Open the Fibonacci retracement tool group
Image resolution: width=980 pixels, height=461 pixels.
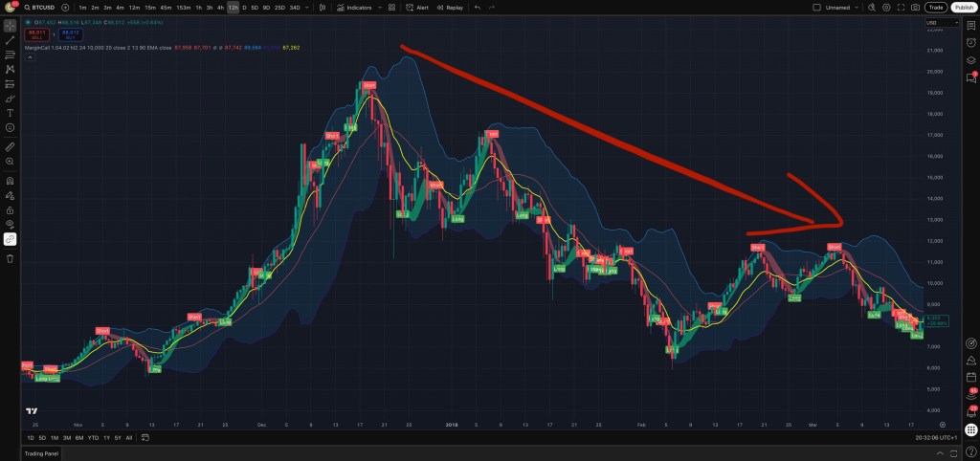(10, 55)
